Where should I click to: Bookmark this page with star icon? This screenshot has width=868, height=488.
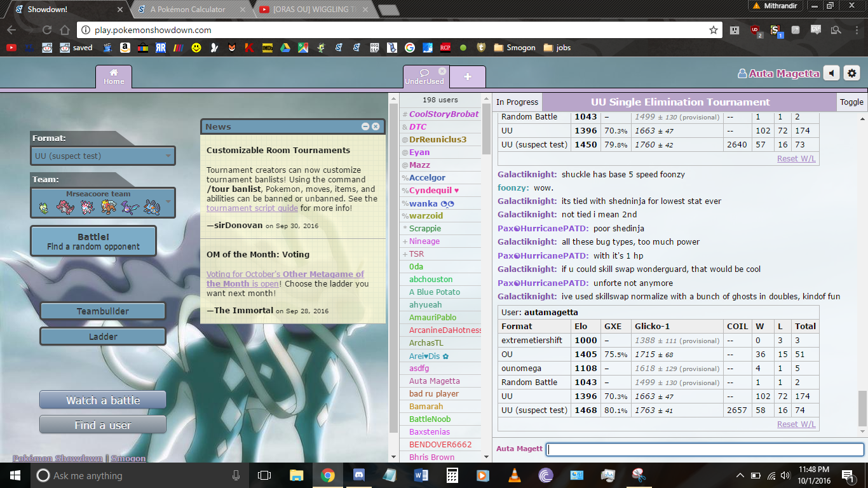714,30
